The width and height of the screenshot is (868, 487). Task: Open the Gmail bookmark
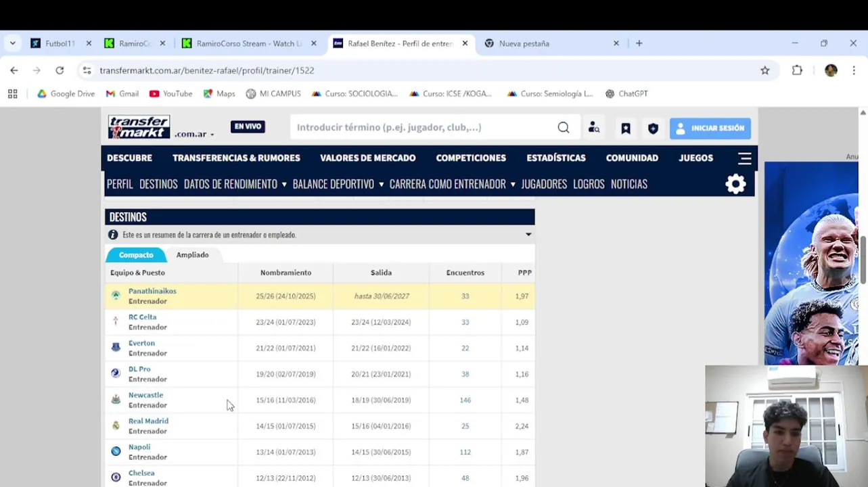point(122,94)
